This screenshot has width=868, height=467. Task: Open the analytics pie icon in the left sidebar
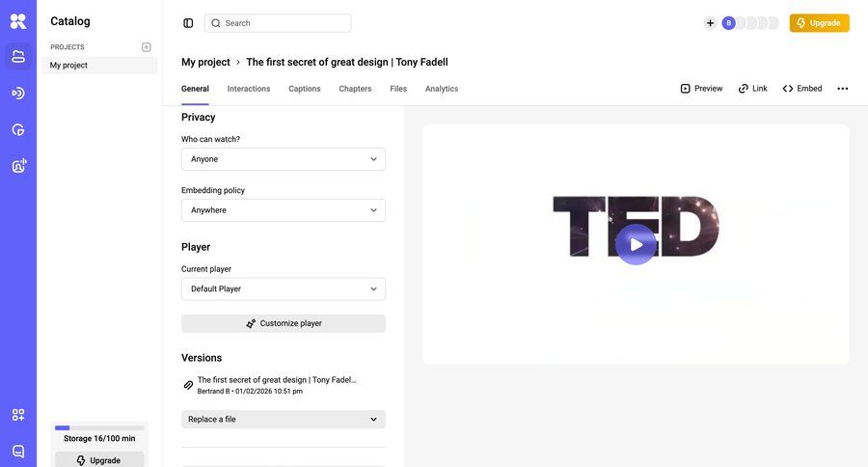[18, 129]
